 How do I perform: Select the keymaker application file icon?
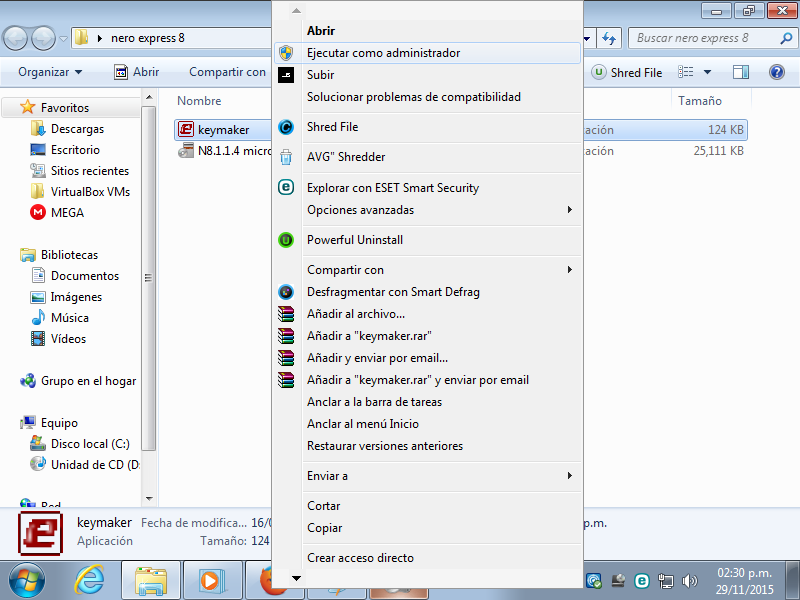click(x=186, y=130)
